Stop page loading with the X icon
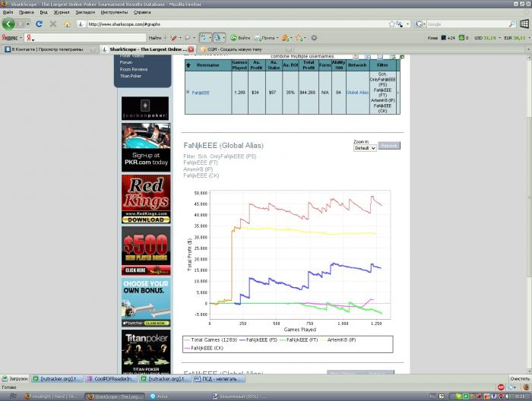532x401 pixels. [x=53, y=24]
